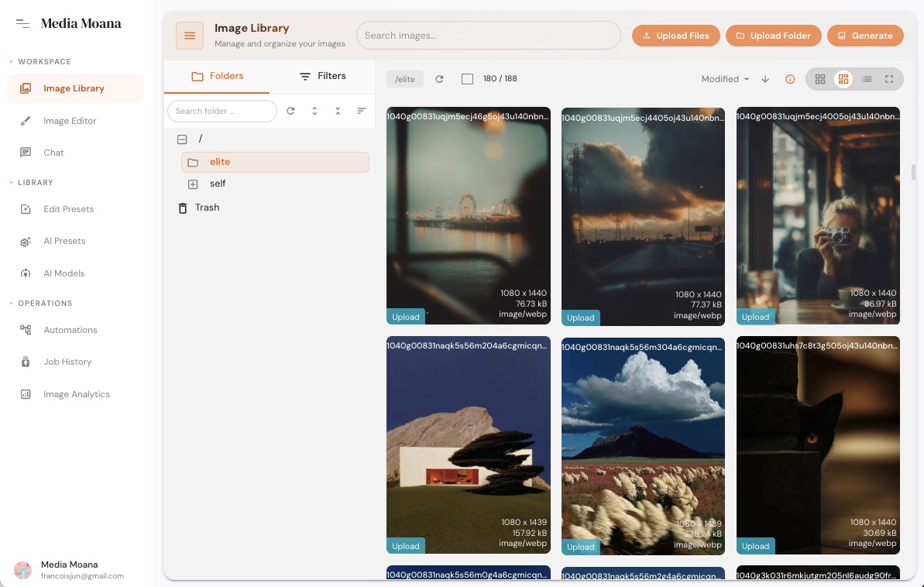Toggle the folder panel menu button
The image size is (924, 587).
click(190, 36)
